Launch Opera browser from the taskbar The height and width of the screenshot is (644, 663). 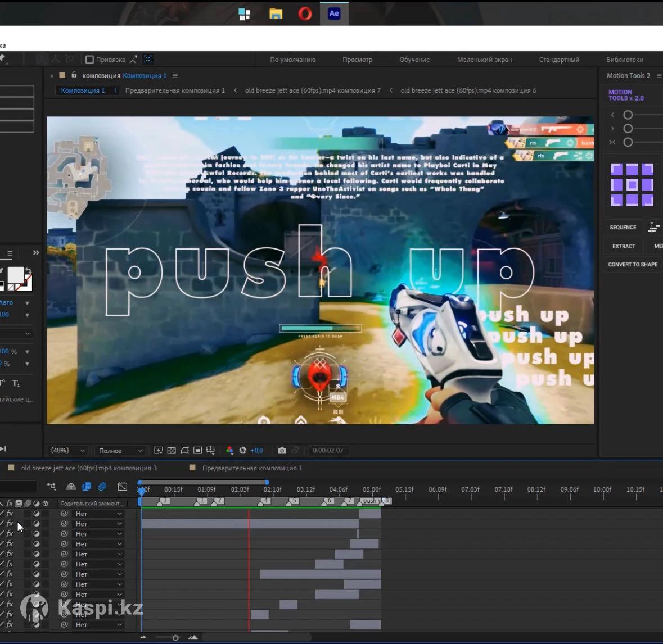pos(305,14)
